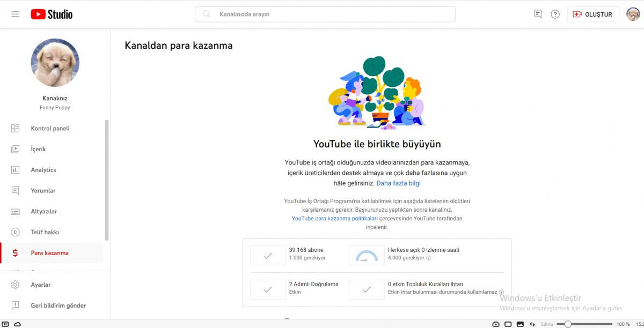The image size is (644, 328).
Task: Click the Altyazılar subtitles icon
Action: point(15,211)
